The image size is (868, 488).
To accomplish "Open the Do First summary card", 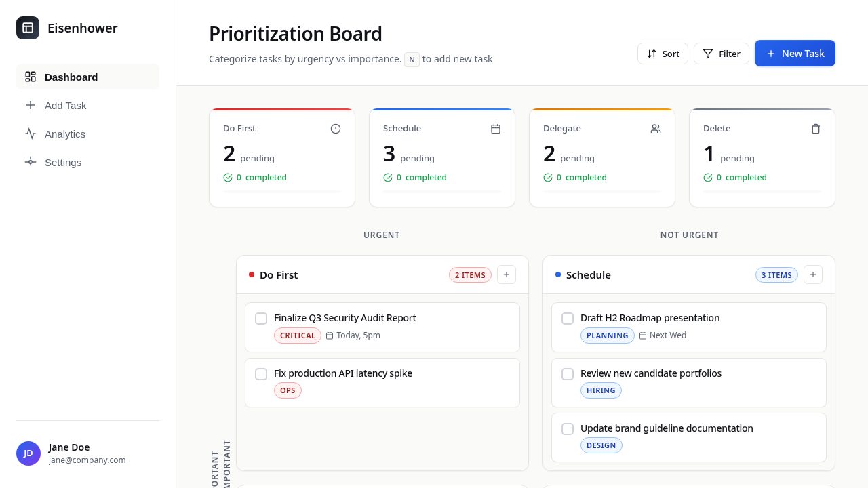I will [282, 157].
